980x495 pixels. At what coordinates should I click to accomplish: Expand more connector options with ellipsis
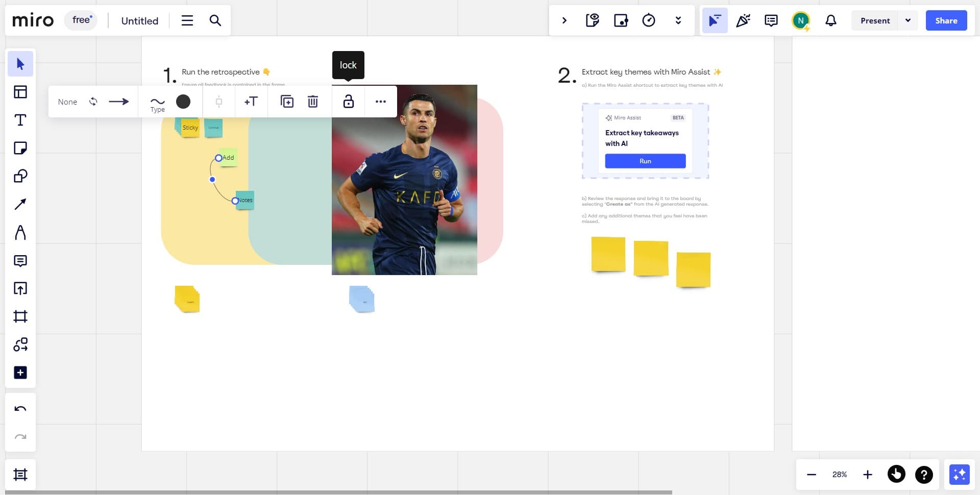pyautogui.click(x=381, y=102)
